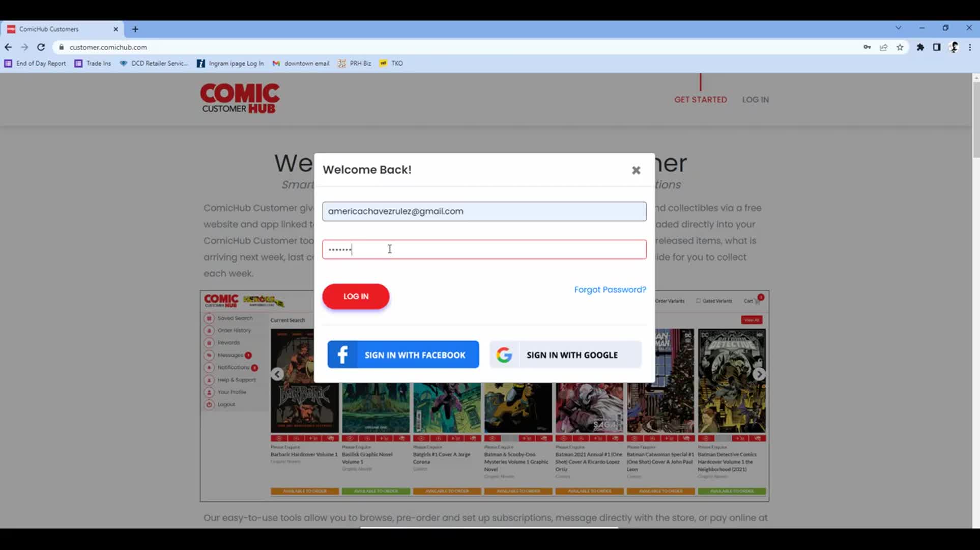Click GET STARTED navigation link

(700, 99)
